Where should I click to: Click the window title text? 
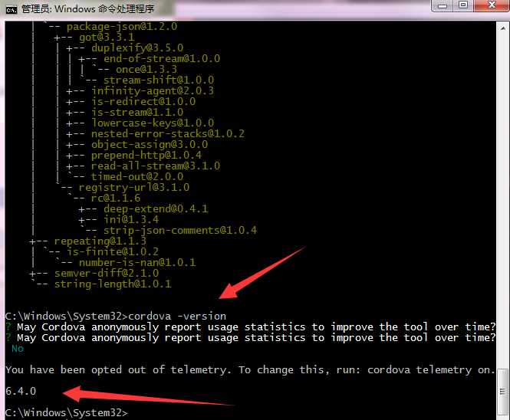pos(88,9)
